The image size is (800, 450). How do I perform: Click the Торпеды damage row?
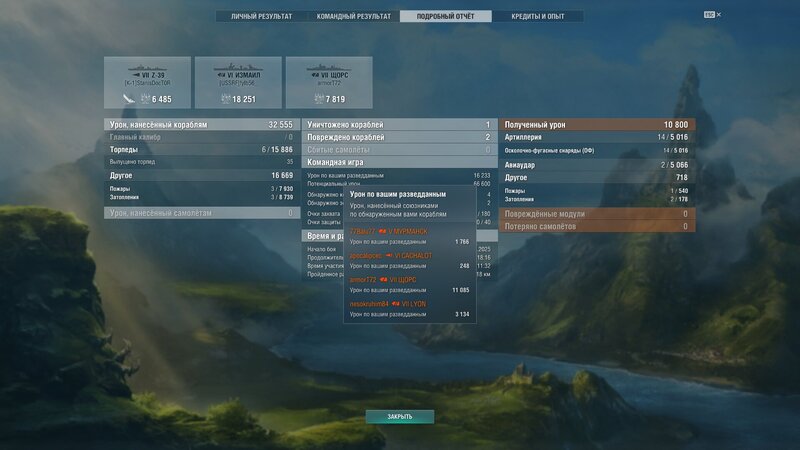tap(200, 149)
